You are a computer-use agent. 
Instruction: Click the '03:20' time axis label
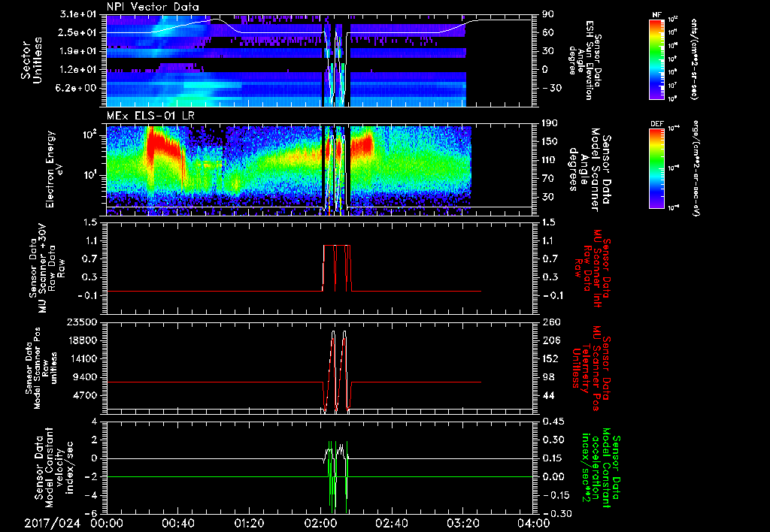462,523
